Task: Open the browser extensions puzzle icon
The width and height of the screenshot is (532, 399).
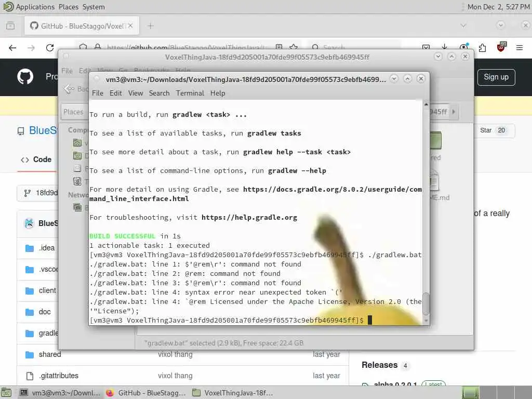Action: pos(482,48)
